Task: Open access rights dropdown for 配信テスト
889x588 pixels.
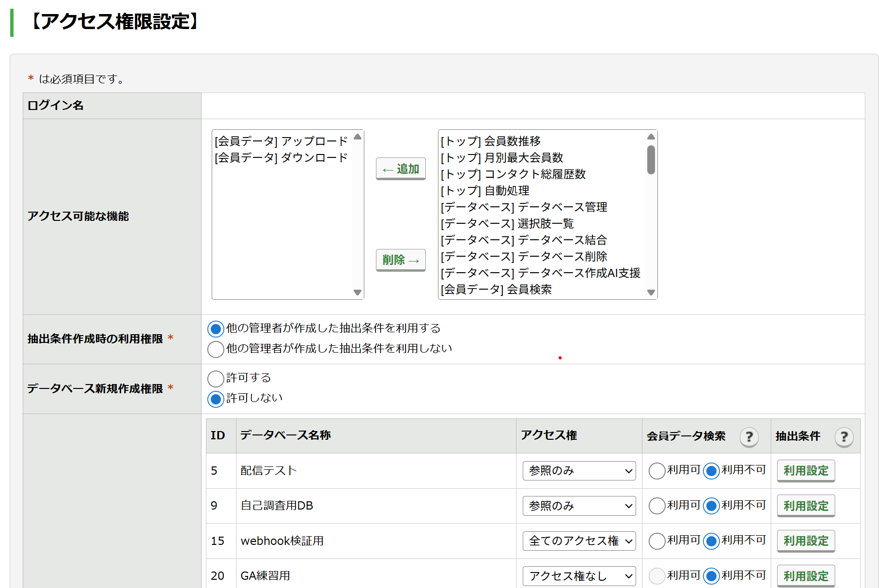Action: point(579,471)
